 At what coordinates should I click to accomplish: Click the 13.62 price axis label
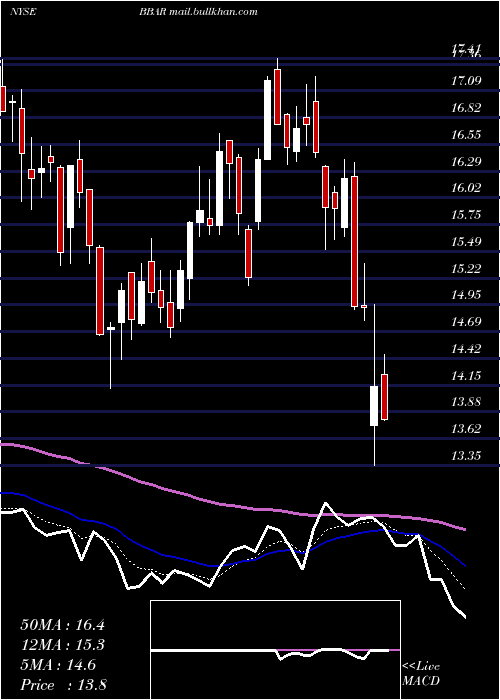tap(466, 429)
